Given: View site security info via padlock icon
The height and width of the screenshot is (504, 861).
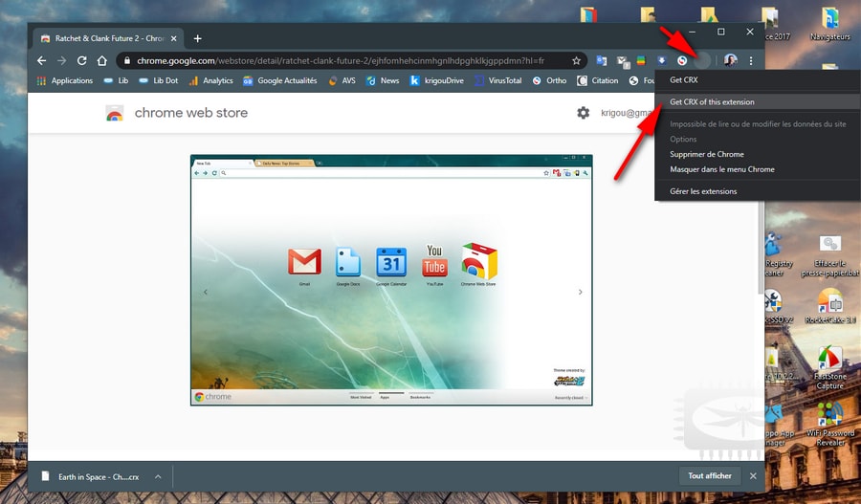Looking at the screenshot, I should click(x=127, y=60).
